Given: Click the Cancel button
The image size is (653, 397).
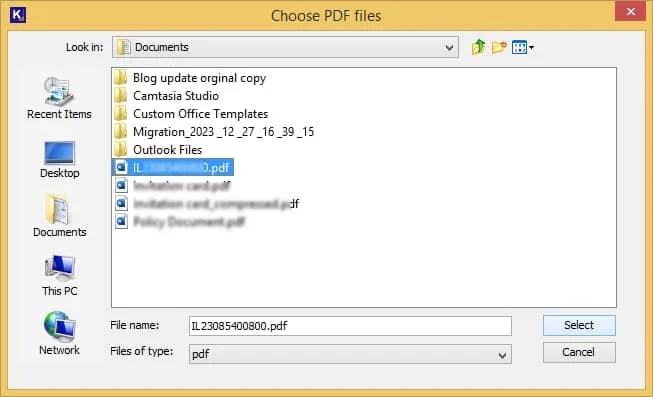Looking at the screenshot, I should click(x=579, y=352).
